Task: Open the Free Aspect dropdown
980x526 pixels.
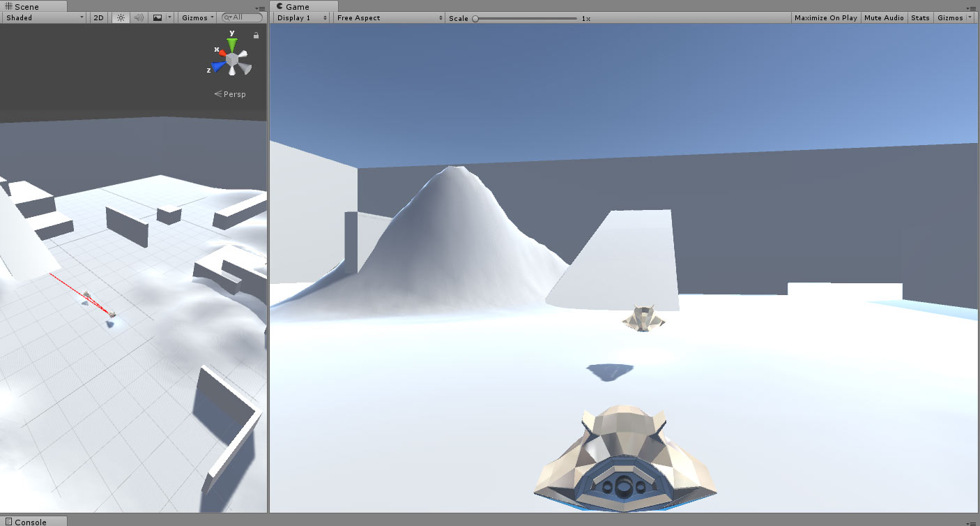Action: tap(389, 17)
